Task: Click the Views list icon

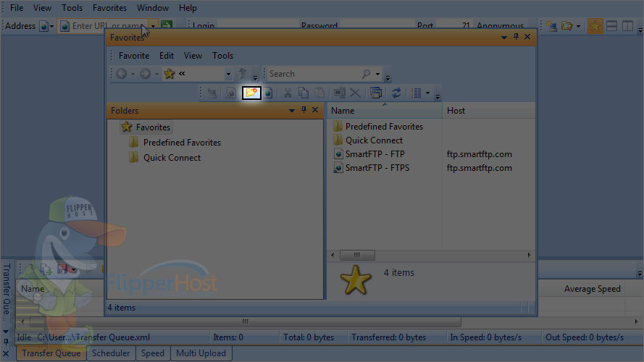Action: tap(417, 93)
